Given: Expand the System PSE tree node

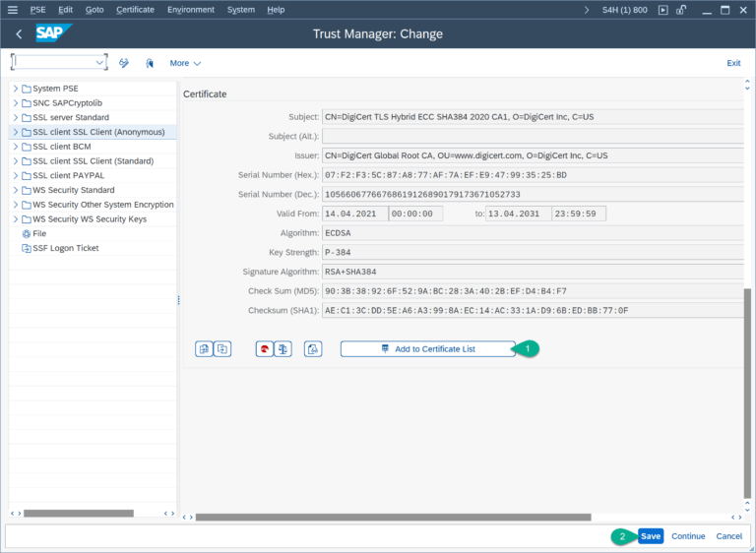Looking at the screenshot, I should (15, 89).
